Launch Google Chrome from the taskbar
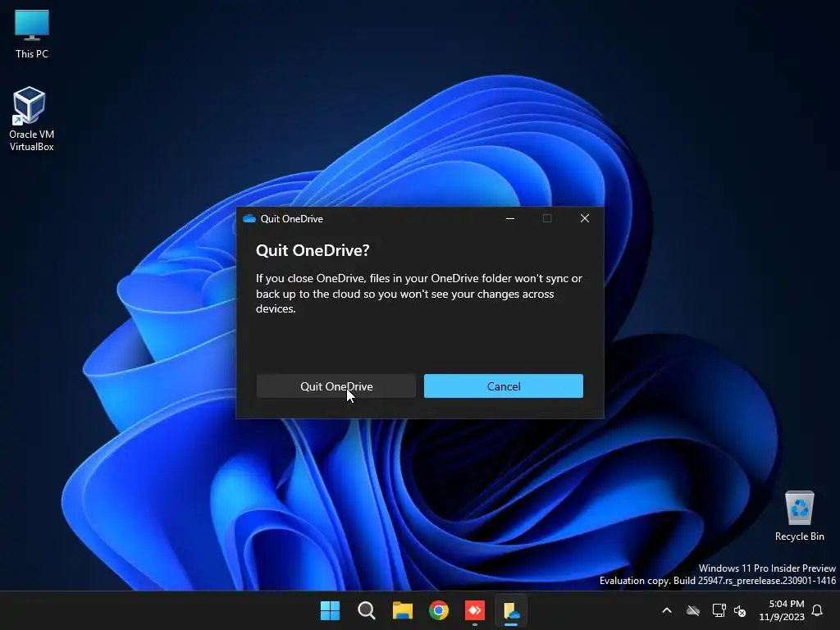The image size is (840, 630). [x=439, y=610]
